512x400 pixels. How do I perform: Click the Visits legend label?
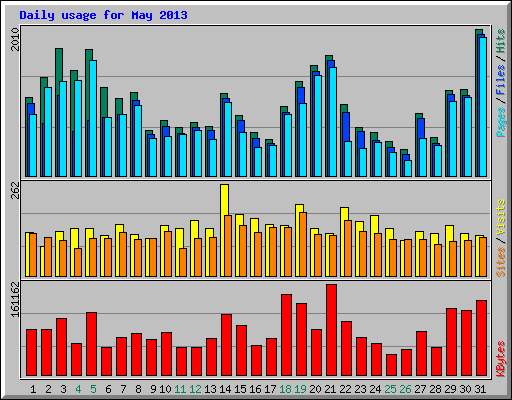click(x=500, y=217)
